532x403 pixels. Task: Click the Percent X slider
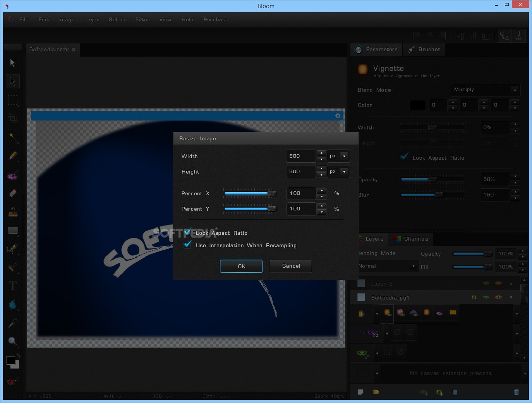[250, 193]
